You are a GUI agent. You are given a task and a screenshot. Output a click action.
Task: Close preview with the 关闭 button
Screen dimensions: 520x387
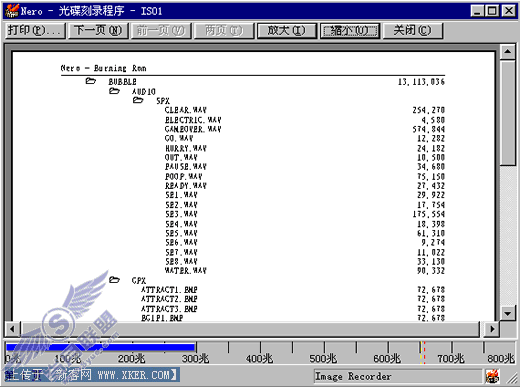point(413,31)
